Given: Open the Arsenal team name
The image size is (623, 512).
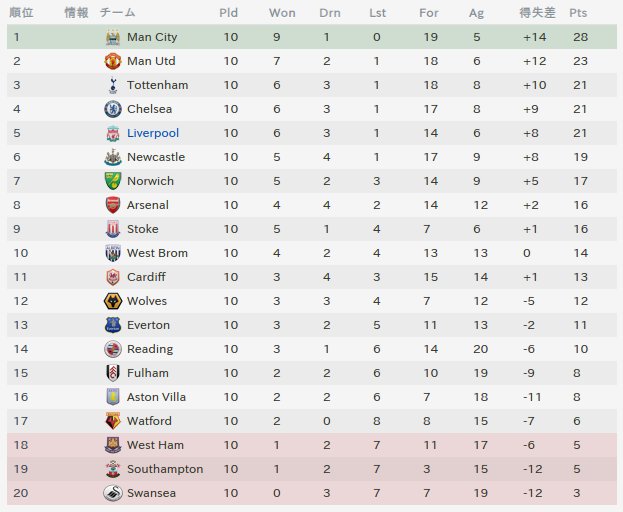Looking at the screenshot, I should click(x=148, y=205).
